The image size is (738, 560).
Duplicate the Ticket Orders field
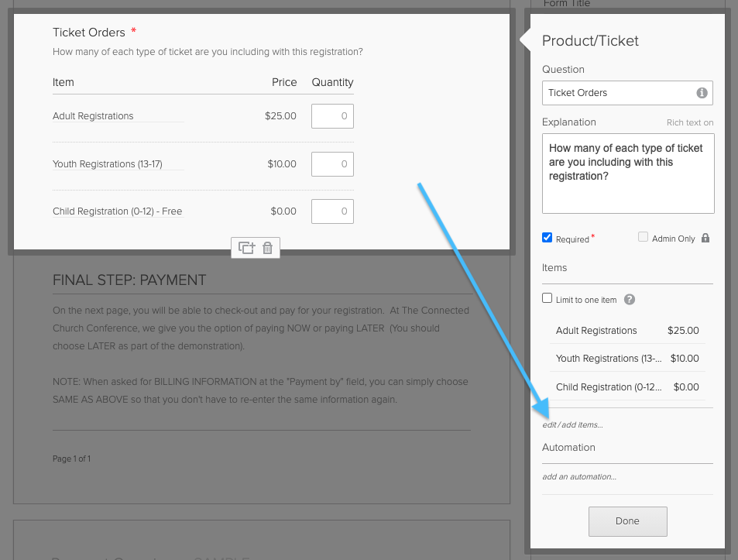[x=245, y=247]
